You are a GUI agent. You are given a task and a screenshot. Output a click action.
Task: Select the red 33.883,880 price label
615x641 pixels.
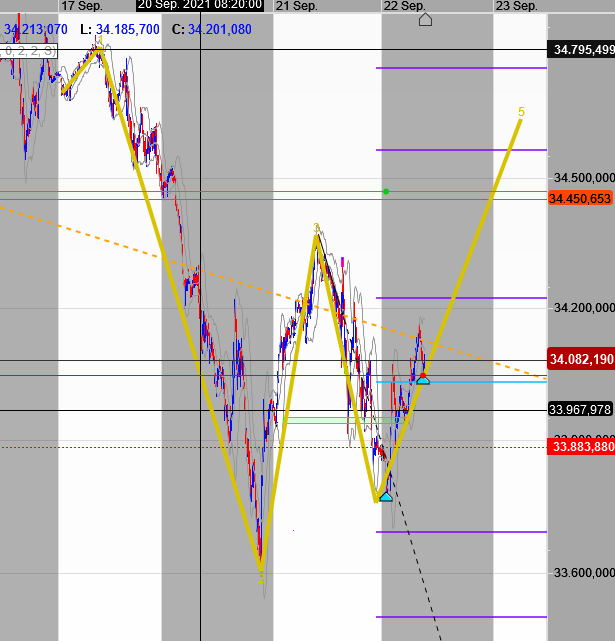click(x=581, y=446)
